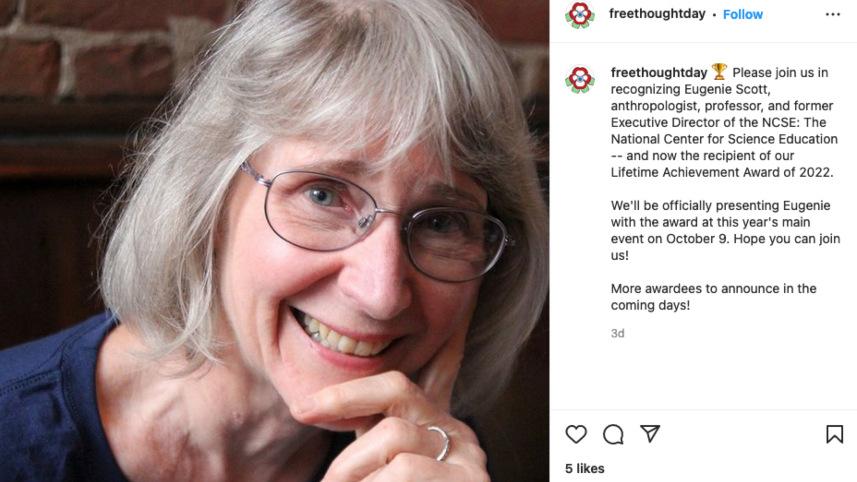
Task: Share post via the paper plane icon
Action: (650, 434)
